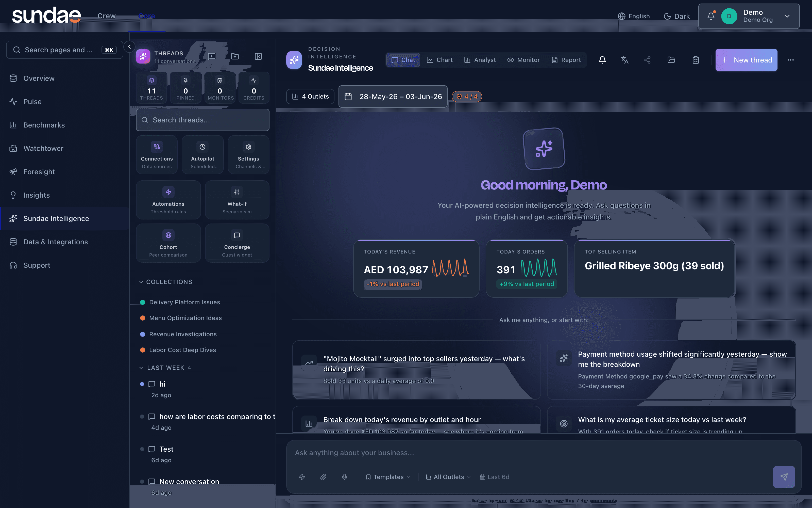Open the folder icon in the toolbar
This screenshot has height=508, width=812.
671,60
